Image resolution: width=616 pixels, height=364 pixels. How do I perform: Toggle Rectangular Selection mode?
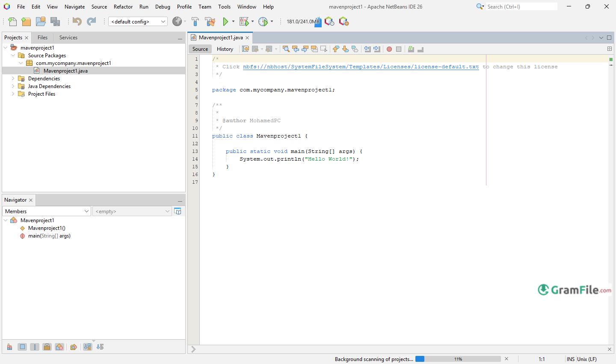[x=324, y=49]
